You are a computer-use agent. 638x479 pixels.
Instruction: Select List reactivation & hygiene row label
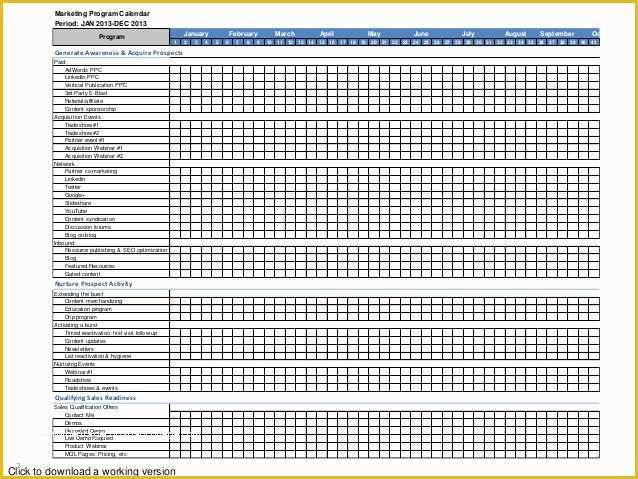click(98, 356)
